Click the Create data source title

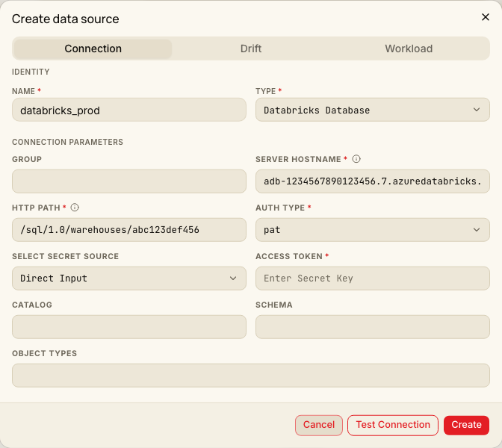65,19
